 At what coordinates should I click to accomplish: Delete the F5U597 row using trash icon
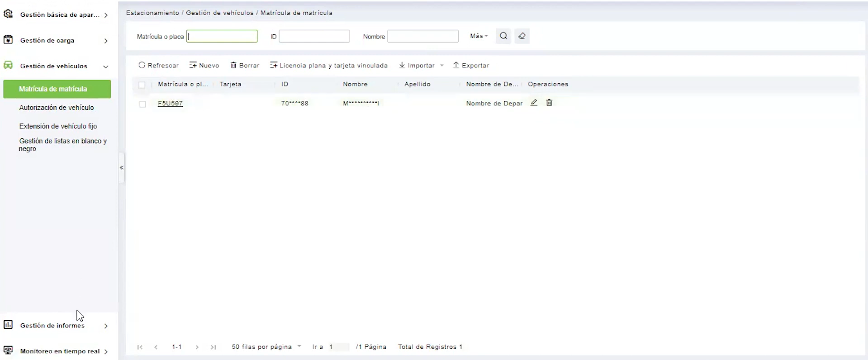[549, 103]
